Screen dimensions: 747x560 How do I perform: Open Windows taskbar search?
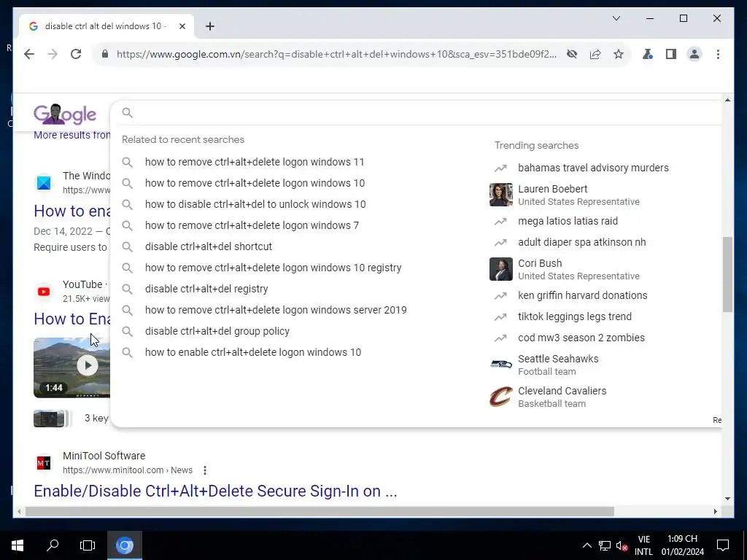click(53, 545)
